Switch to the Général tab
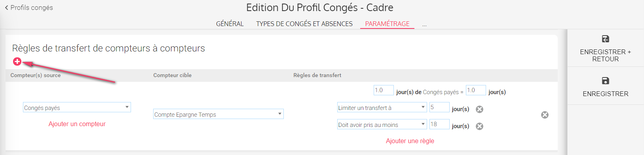This screenshot has width=644, height=155. pyautogui.click(x=230, y=24)
